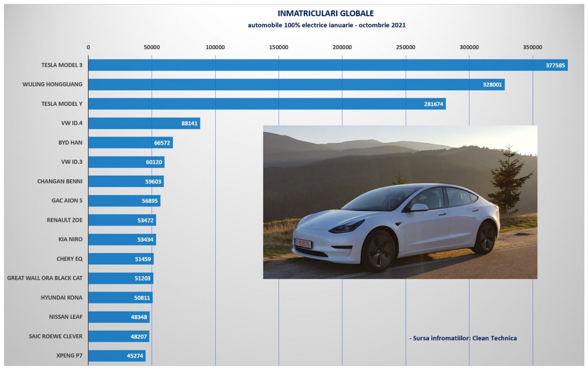The image size is (588, 371).
Task: Click the chart title INMATRICULARI GLOBALE
Action: (x=326, y=14)
